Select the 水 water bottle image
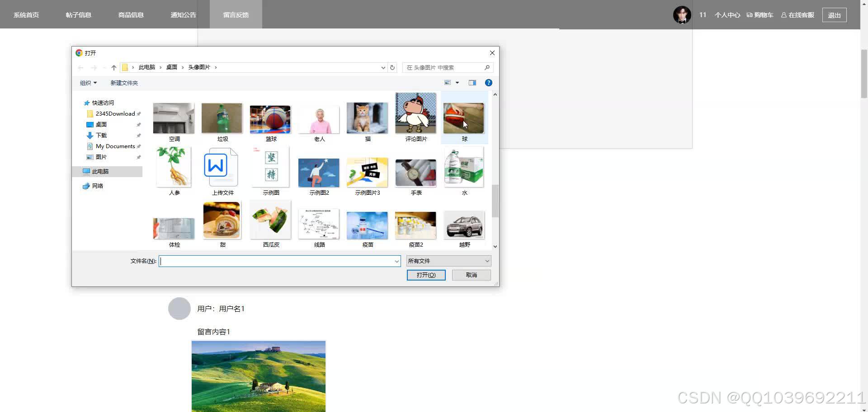 coord(464,167)
